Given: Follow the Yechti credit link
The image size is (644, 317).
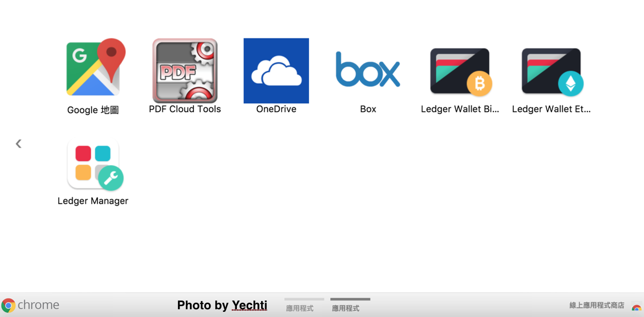Looking at the screenshot, I should point(249,305).
